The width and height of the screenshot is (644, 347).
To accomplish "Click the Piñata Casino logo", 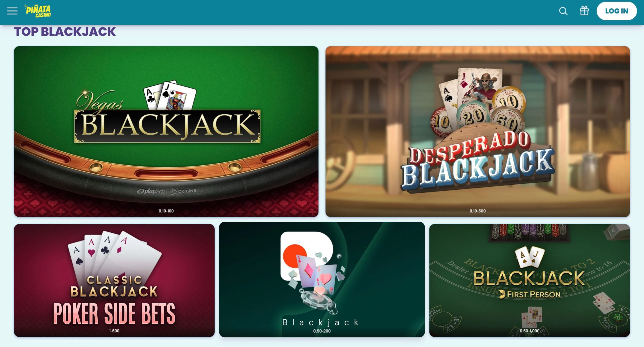I will 38,11.
